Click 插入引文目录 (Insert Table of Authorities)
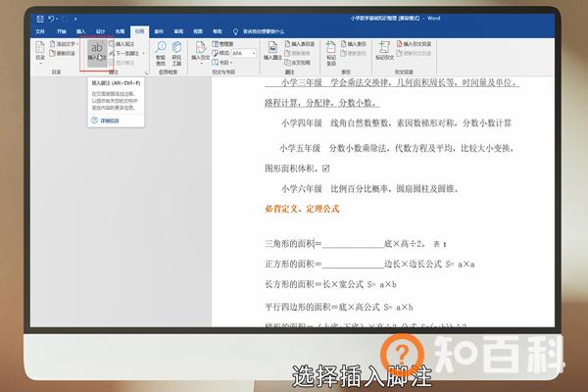Viewport: 588px width, 392px height. point(414,44)
